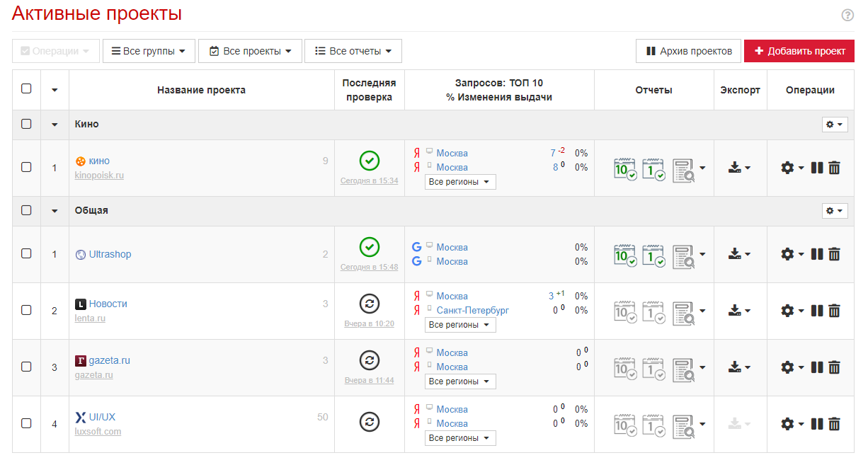Open the export download icon for Ultrashop
The image size is (868, 465).
(735, 254)
